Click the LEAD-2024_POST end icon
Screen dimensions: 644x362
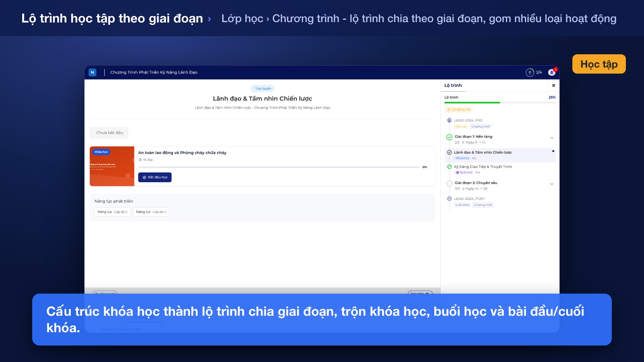[449, 199]
